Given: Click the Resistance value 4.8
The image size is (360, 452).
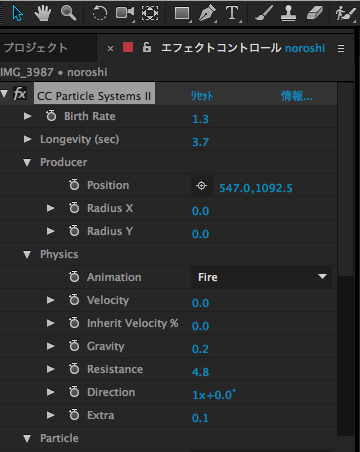Looking at the screenshot, I should click(x=200, y=372).
